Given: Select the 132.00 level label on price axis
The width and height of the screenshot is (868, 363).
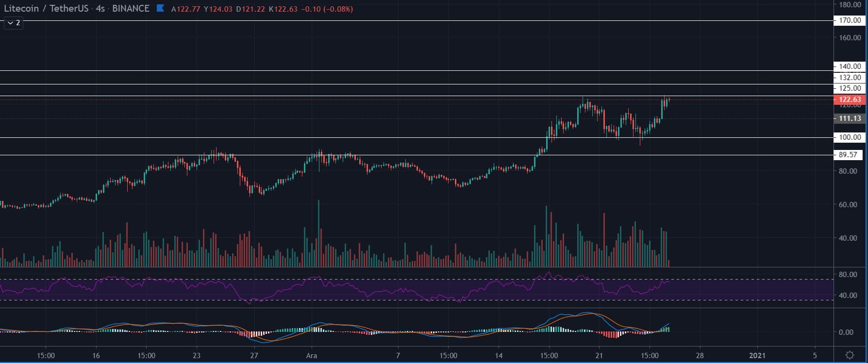Looking at the screenshot, I should click(x=850, y=78).
